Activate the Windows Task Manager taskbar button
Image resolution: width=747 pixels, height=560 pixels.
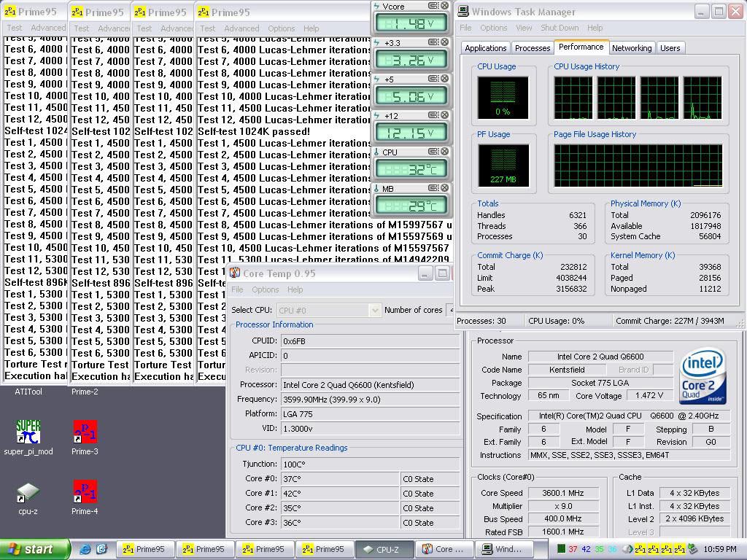(504, 549)
